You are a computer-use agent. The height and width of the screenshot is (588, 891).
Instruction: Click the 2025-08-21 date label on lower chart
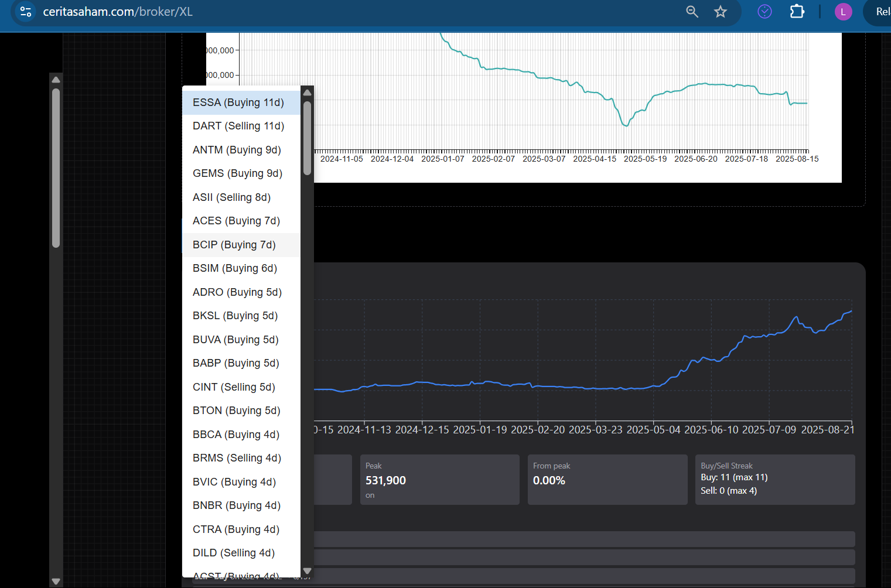(828, 430)
